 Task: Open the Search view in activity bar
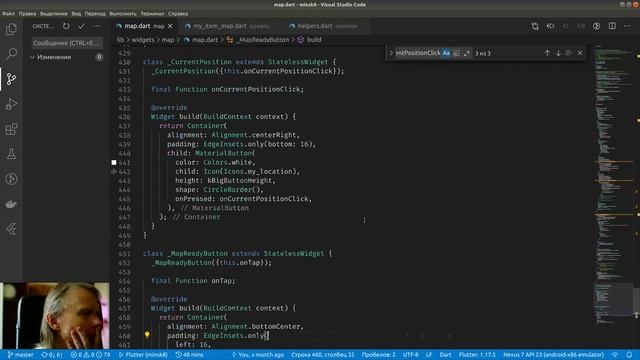[x=11, y=53]
